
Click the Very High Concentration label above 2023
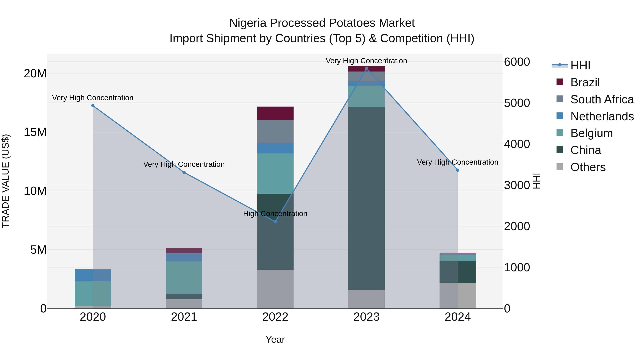click(367, 61)
